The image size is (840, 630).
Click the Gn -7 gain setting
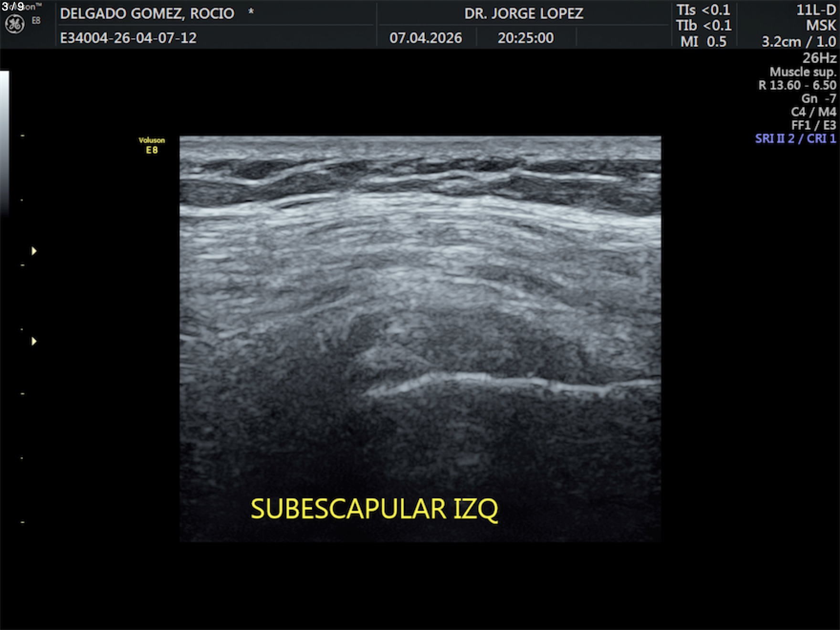tap(818, 98)
